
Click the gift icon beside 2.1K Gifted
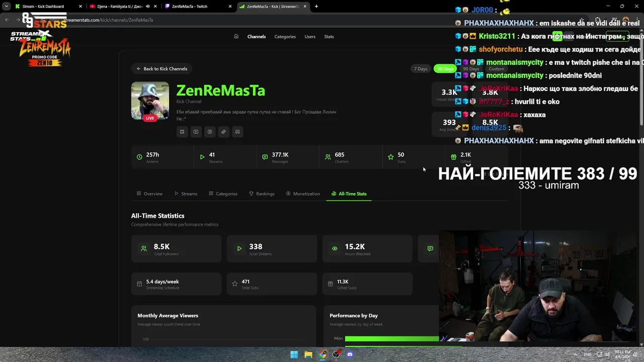tap(454, 157)
